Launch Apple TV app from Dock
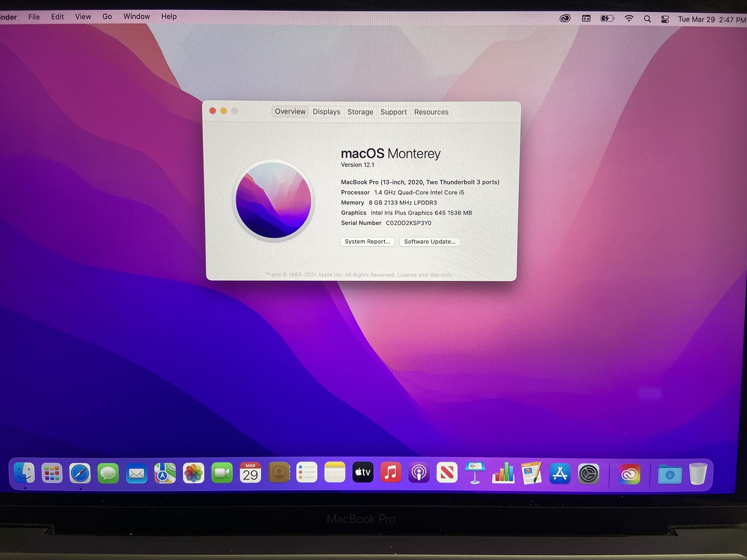 point(363,472)
